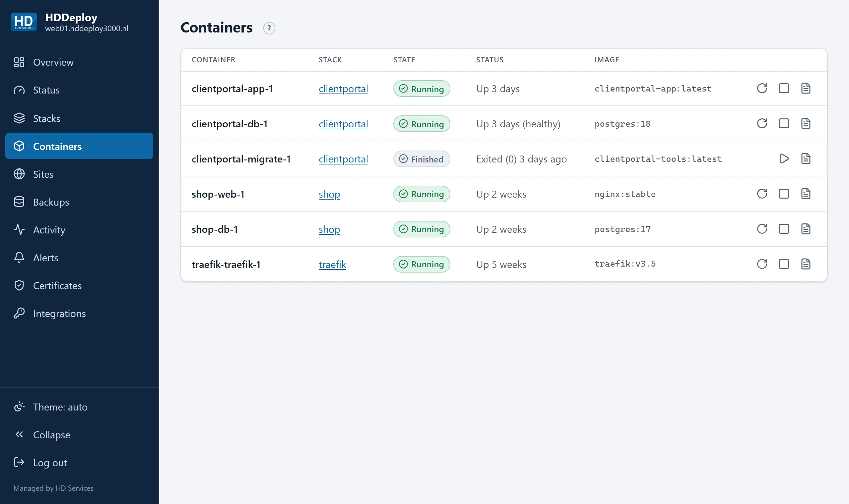This screenshot has height=504, width=849.
Task: Restart the traefik-traefik-1 container
Action: coord(762,264)
